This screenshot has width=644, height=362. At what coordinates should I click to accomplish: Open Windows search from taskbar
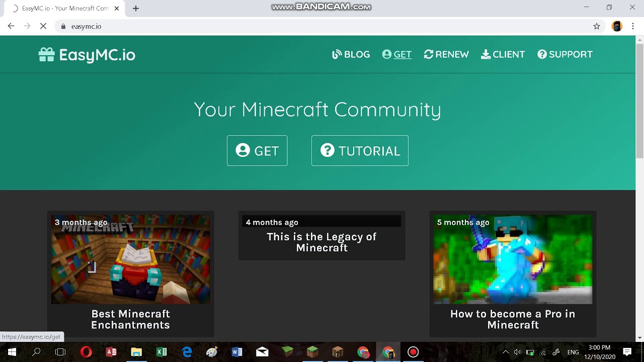tap(36, 352)
